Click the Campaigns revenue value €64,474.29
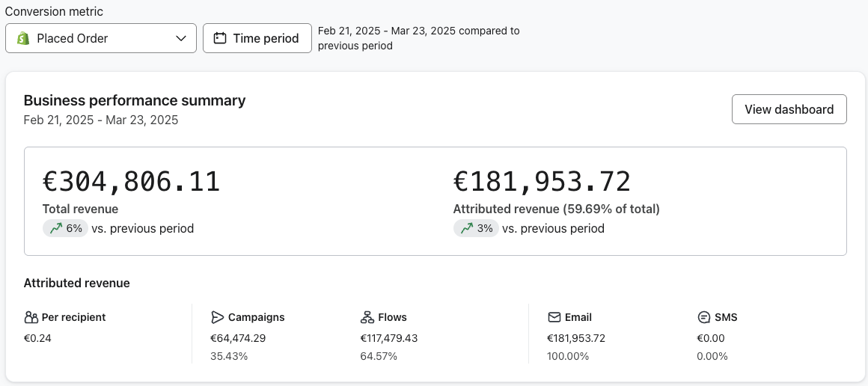 pos(238,338)
